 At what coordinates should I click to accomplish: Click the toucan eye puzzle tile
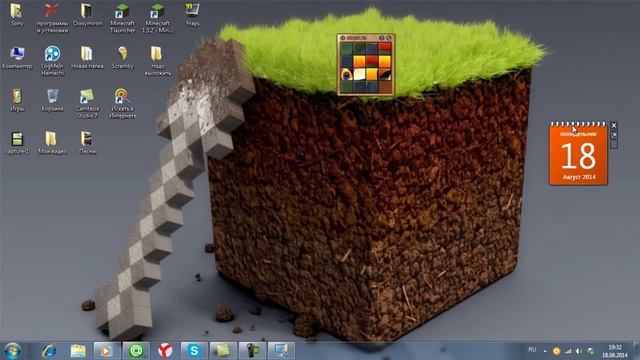pyautogui.click(x=347, y=74)
